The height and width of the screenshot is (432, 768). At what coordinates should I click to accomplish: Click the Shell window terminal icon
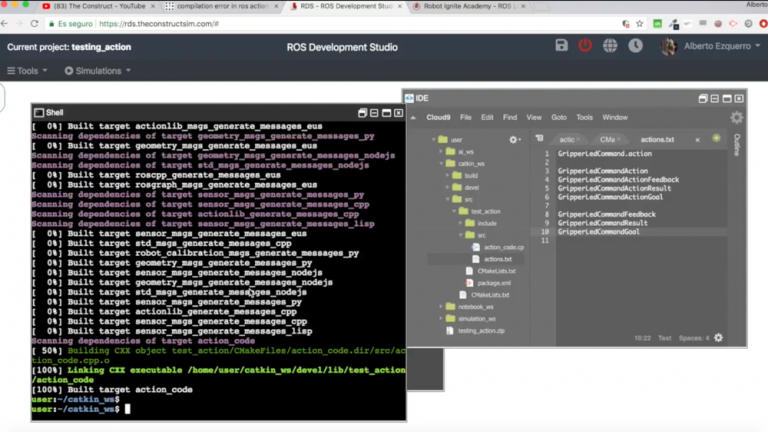click(39, 113)
